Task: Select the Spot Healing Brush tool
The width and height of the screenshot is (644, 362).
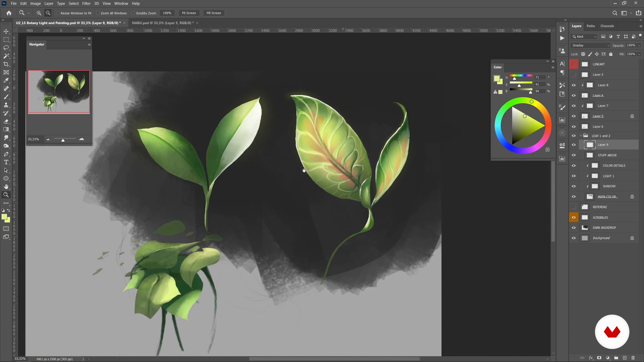Action: click(6, 89)
